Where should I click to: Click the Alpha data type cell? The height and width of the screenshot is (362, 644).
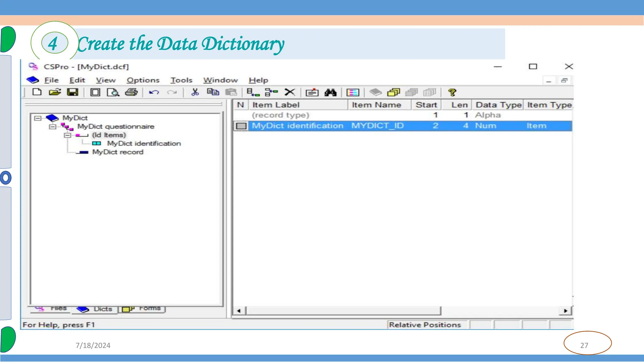[x=488, y=115]
